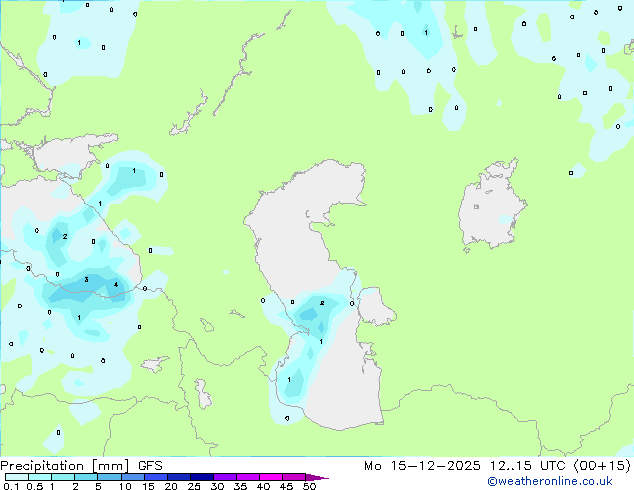Image resolution: width=634 pixels, height=490 pixels.
Task: Click the legend label '50'
Action: pos(309,486)
